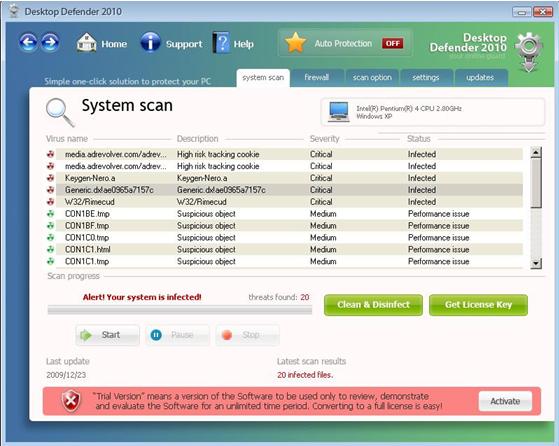Sort by the Description column header
The image size is (559, 446).
click(x=198, y=139)
